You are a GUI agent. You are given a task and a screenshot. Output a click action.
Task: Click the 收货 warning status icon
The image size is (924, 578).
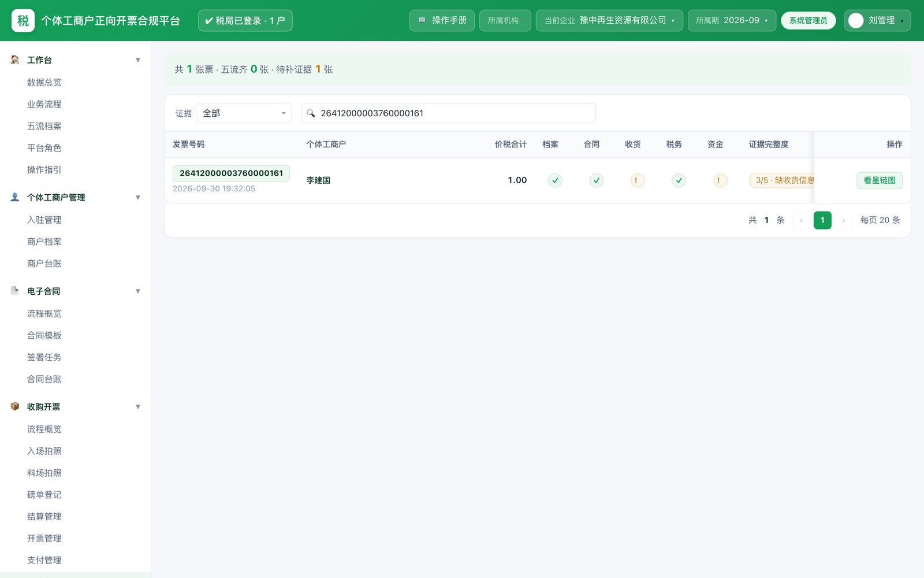pyautogui.click(x=638, y=180)
